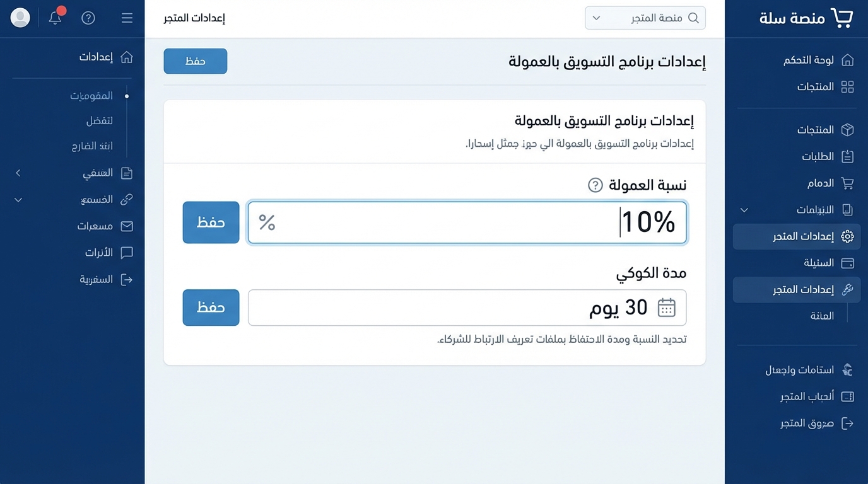Click the حفظ button in the page header
868x484 pixels.
[x=195, y=61]
